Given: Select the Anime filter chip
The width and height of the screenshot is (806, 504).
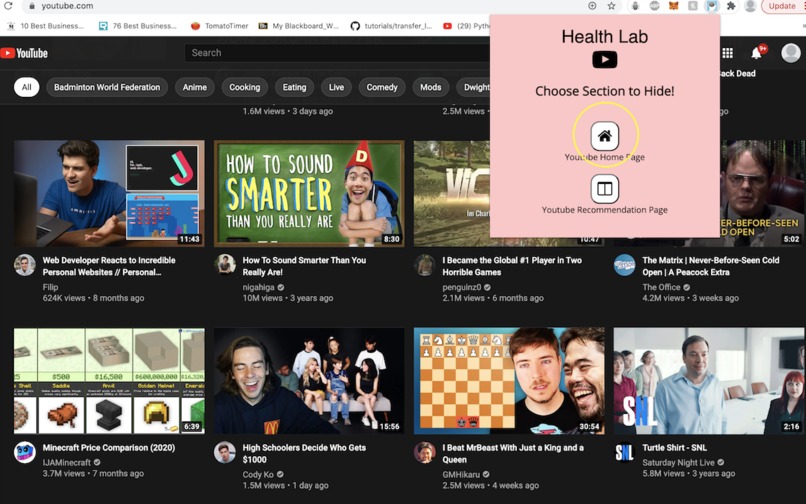Looking at the screenshot, I should pyautogui.click(x=194, y=87).
